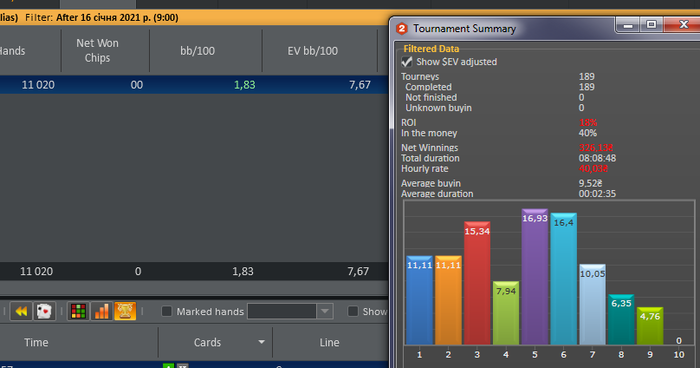The height and width of the screenshot is (368, 700).
Task: Close the Tournament Summary window
Action: pyautogui.click(x=683, y=25)
